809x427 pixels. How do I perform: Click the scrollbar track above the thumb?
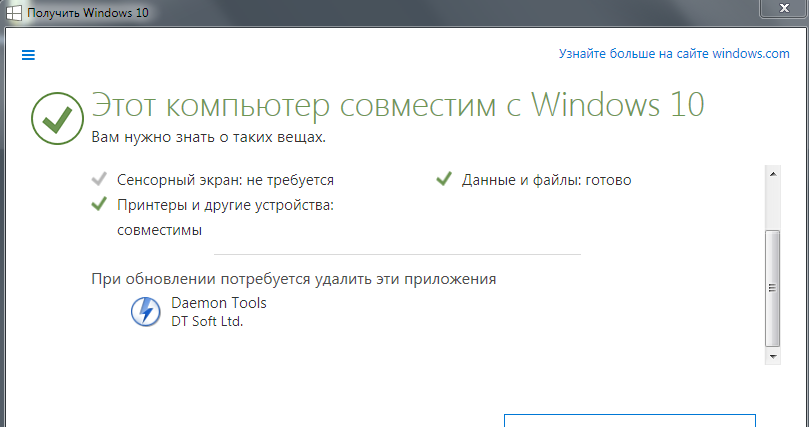(x=773, y=206)
